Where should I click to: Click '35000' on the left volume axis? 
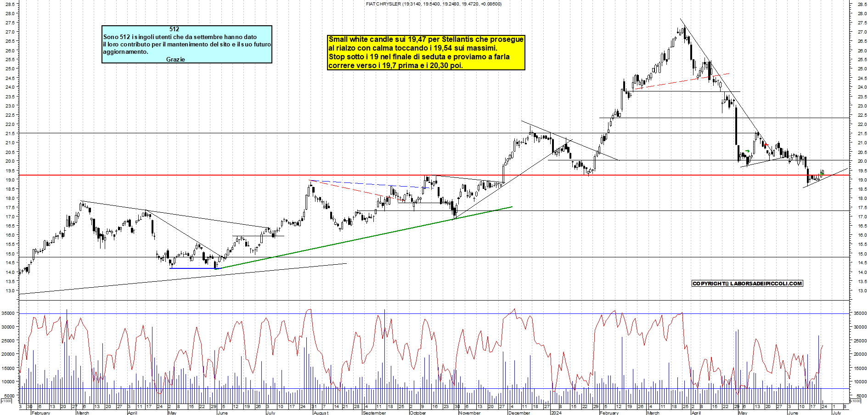pyautogui.click(x=8, y=313)
